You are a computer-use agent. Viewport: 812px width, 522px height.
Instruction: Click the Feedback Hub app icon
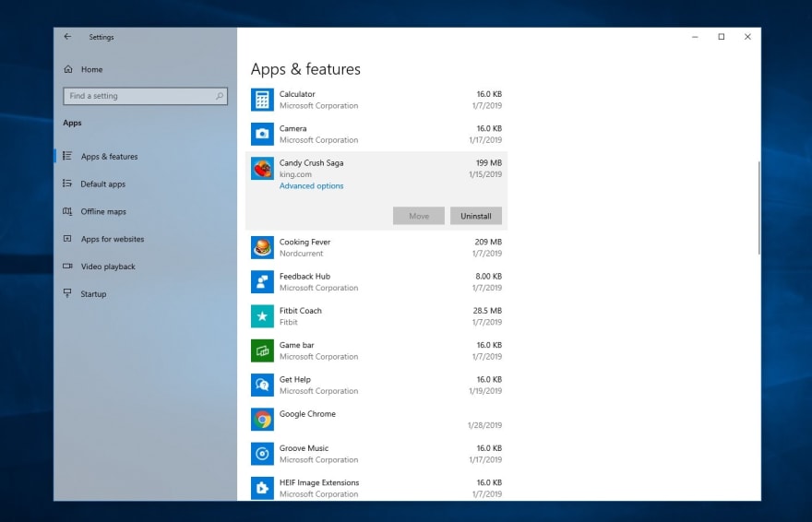[262, 282]
